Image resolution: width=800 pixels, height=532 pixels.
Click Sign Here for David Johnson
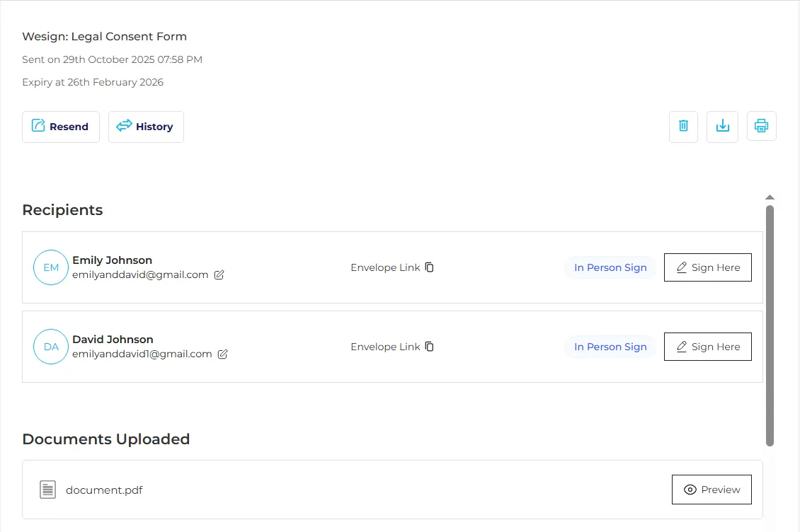tap(707, 347)
